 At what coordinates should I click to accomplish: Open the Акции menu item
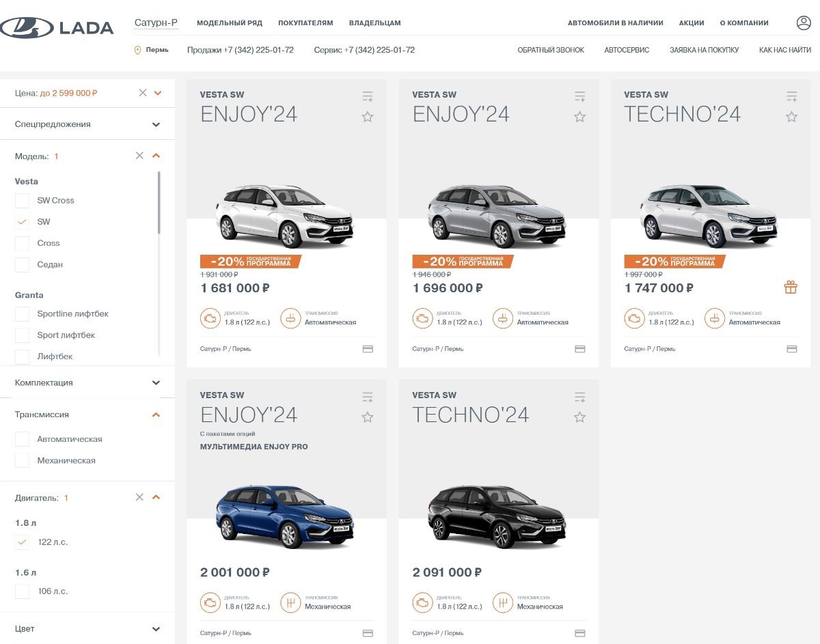(692, 23)
